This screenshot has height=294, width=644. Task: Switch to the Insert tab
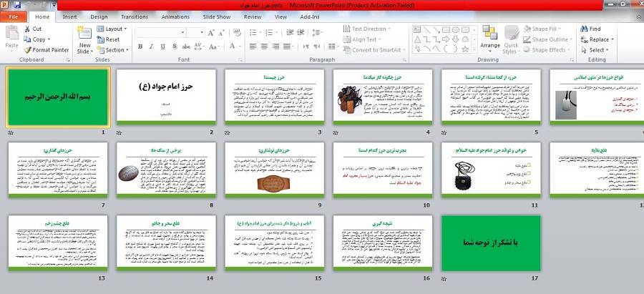(x=70, y=17)
